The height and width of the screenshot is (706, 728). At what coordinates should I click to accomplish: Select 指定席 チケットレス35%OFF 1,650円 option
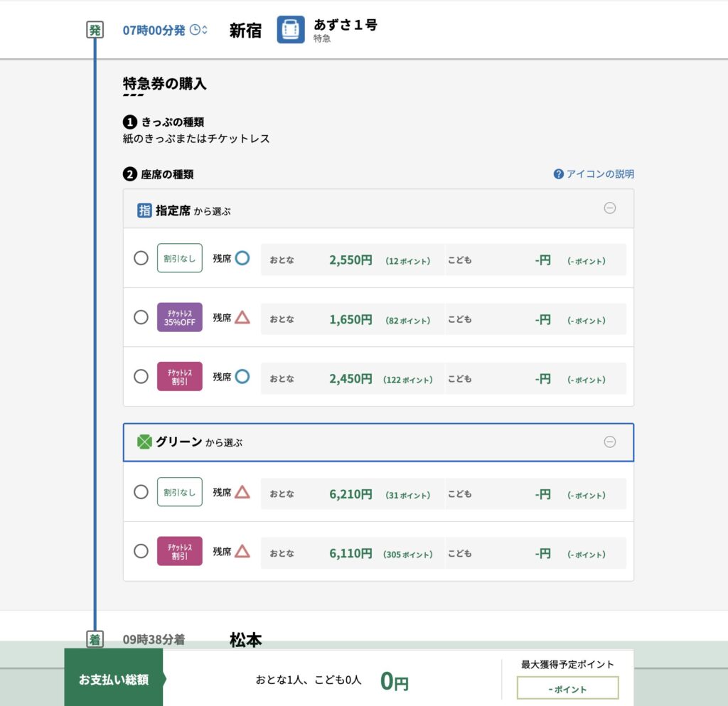click(141, 317)
